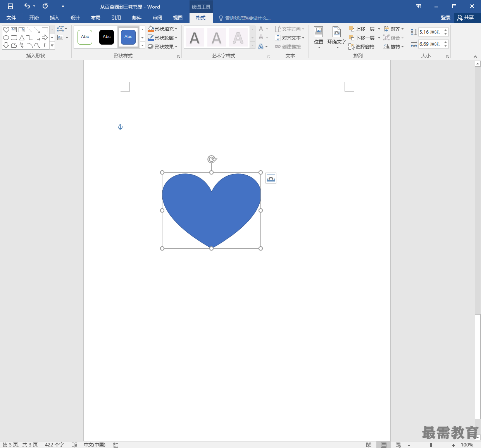The height and width of the screenshot is (448, 481).
Task: Open the Insert (插入) tab
Action: tap(55, 18)
